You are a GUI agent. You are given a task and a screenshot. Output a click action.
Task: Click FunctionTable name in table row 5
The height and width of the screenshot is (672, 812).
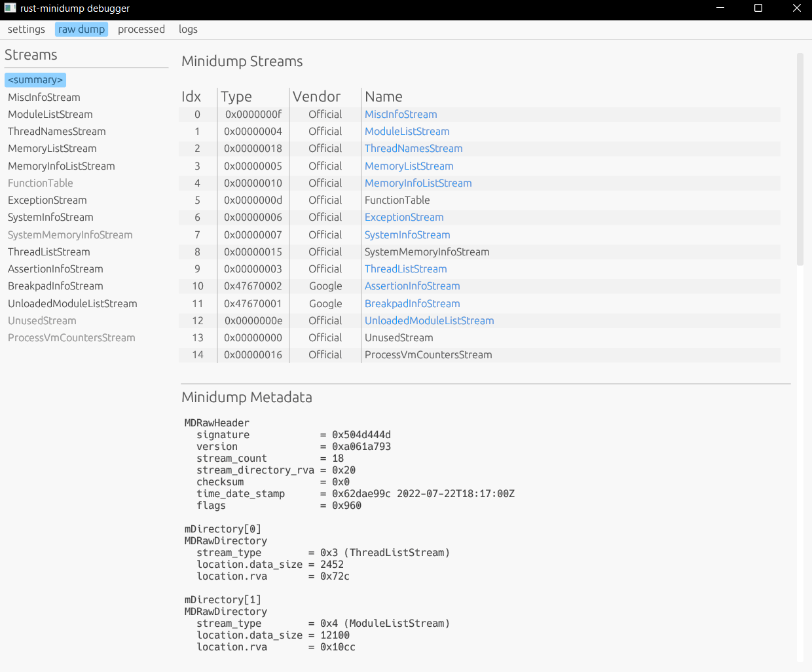click(x=397, y=200)
